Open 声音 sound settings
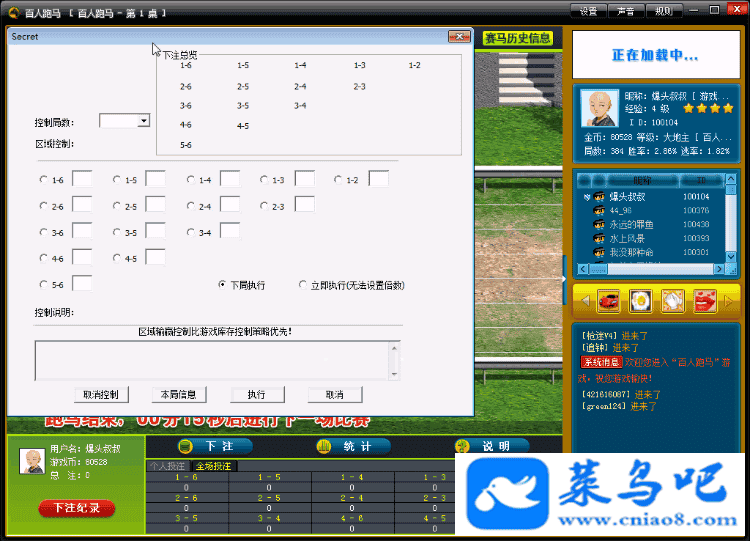750x541 pixels. (626, 11)
